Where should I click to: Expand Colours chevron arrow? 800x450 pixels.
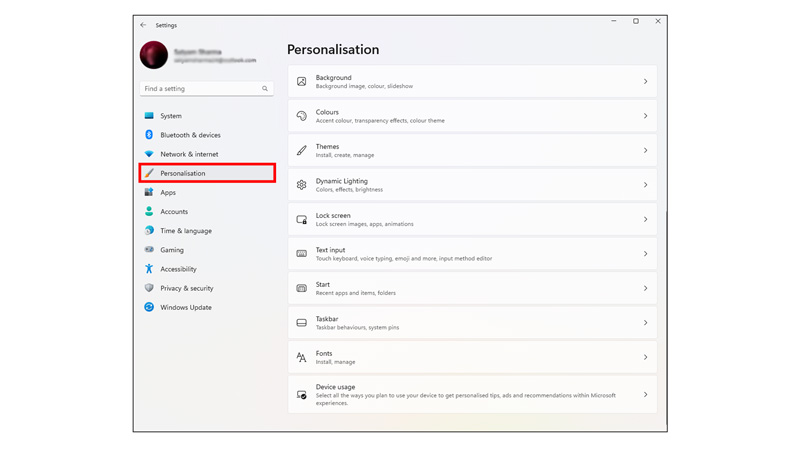pos(645,116)
